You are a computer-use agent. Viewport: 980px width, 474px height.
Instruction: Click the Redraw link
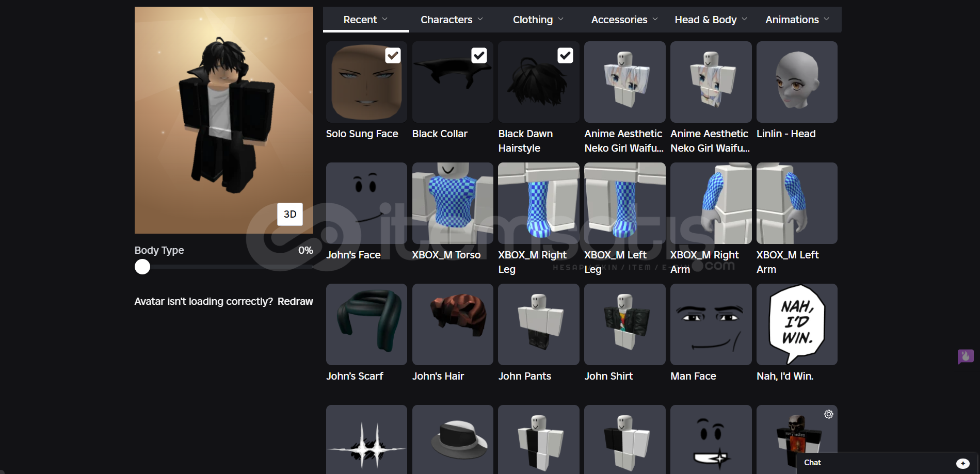click(295, 301)
